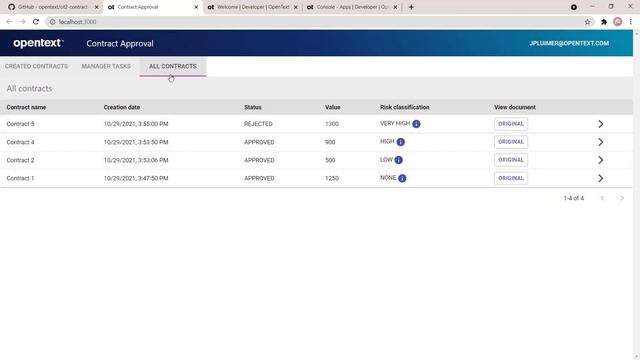The width and height of the screenshot is (640, 360).
Task: Click the date 10/29/2021, 3:47:50 PM
Action: [136, 178]
